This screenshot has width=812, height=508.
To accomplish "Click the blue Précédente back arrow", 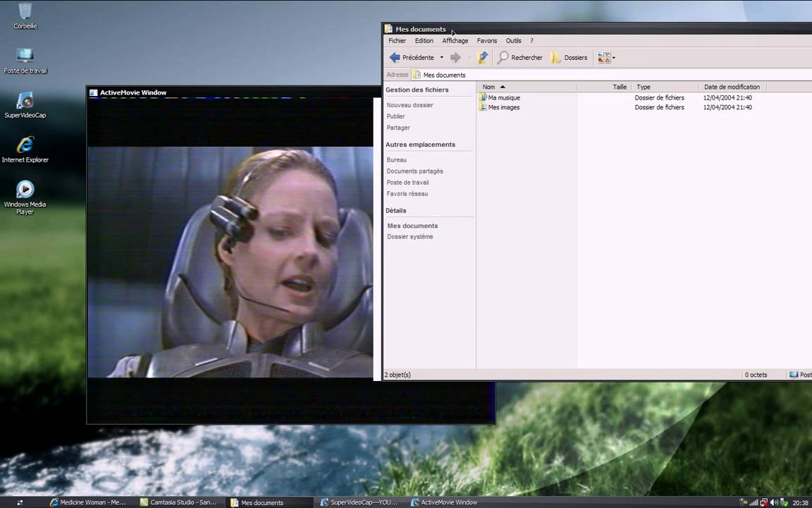I will tap(395, 58).
